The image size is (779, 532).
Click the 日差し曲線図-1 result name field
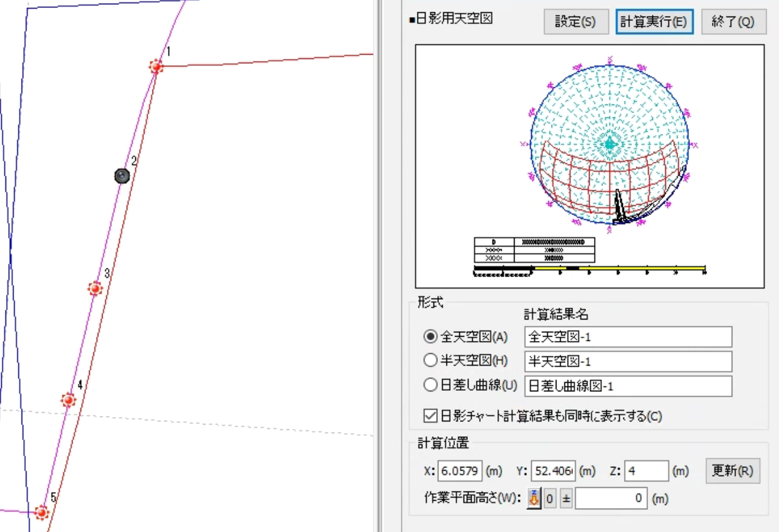(628, 386)
